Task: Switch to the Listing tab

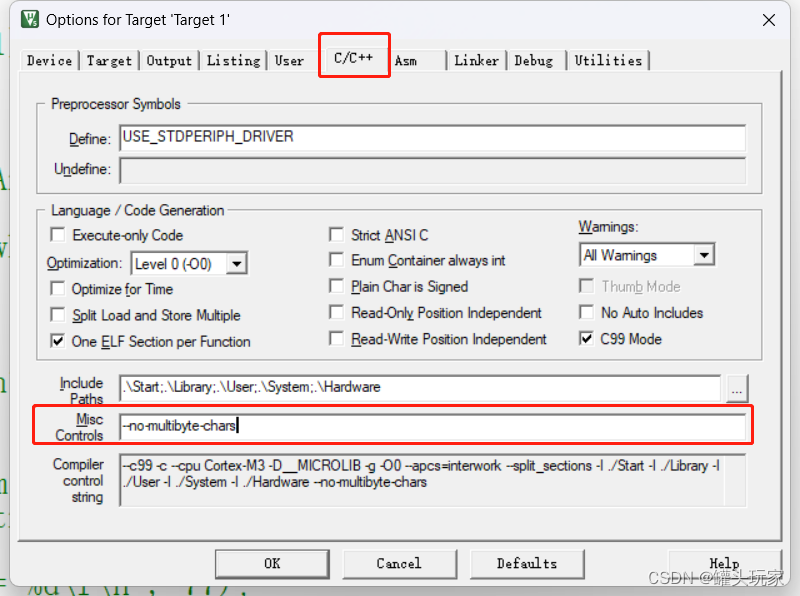Action: (x=233, y=60)
